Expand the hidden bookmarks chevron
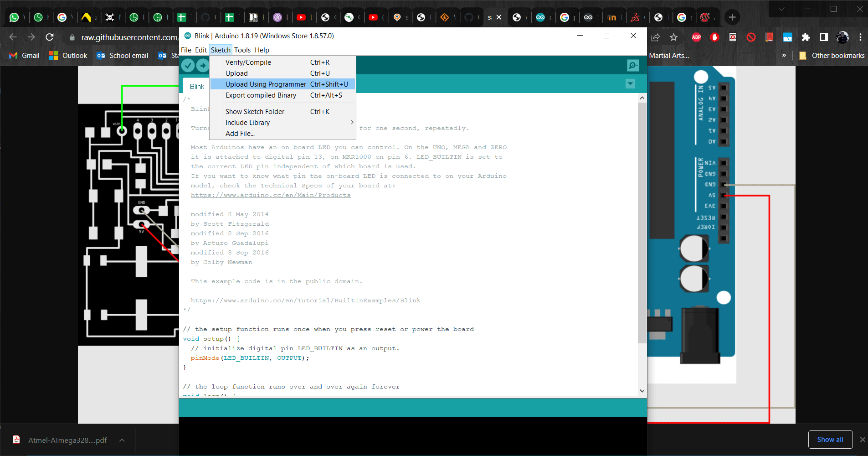Viewport: 868px width, 456px height. tap(784, 56)
